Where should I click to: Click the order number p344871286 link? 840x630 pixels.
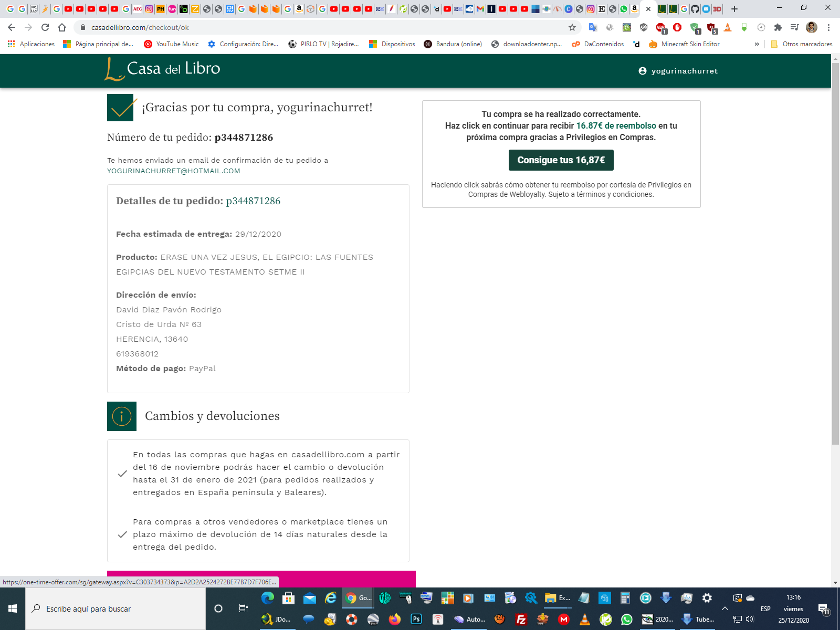point(253,201)
